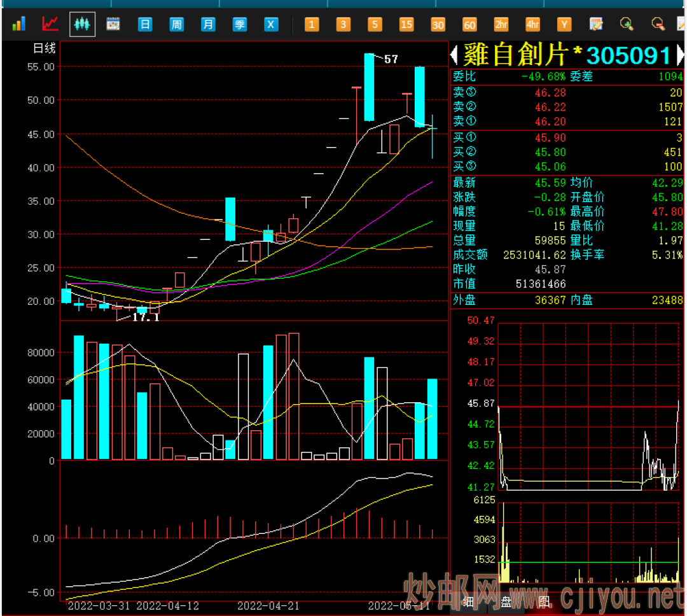Image resolution: width=687 pixels, height=616 pixels.
Task: Select the 2hr interval button
Action: [501, 24]
